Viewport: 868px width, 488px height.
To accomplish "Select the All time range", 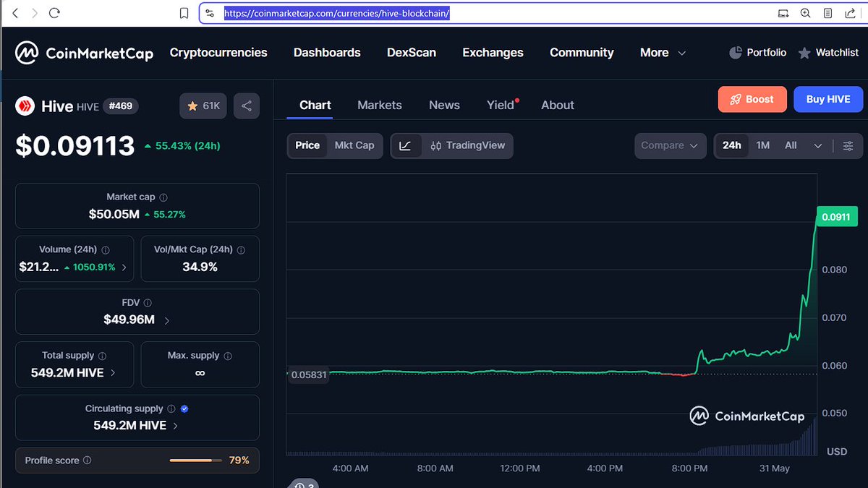I will point(791,145).
